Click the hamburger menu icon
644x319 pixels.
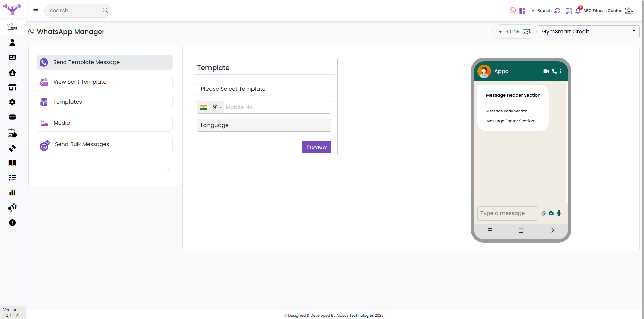click(x=36, y=11)
